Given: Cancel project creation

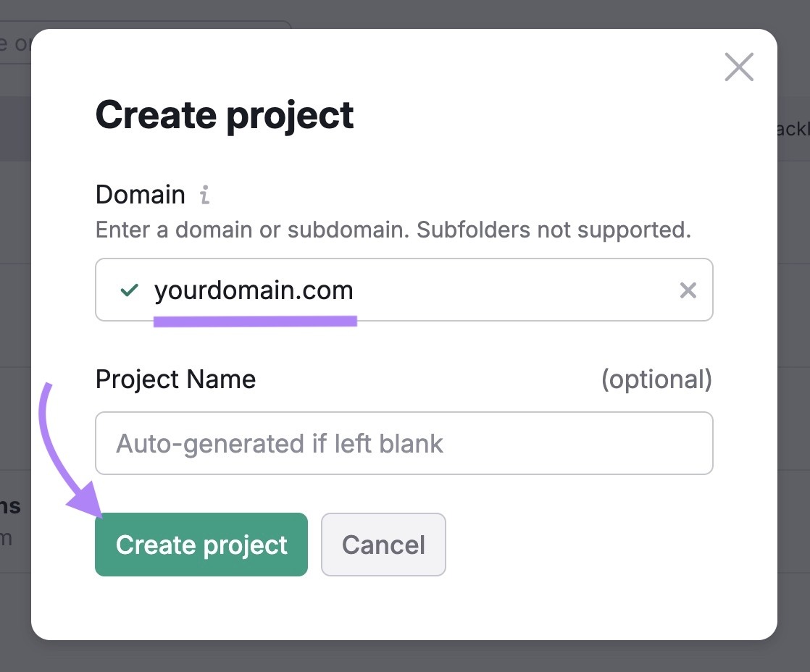Looking at the screenshot, I should pyautogui.click(x=383, y=545).
